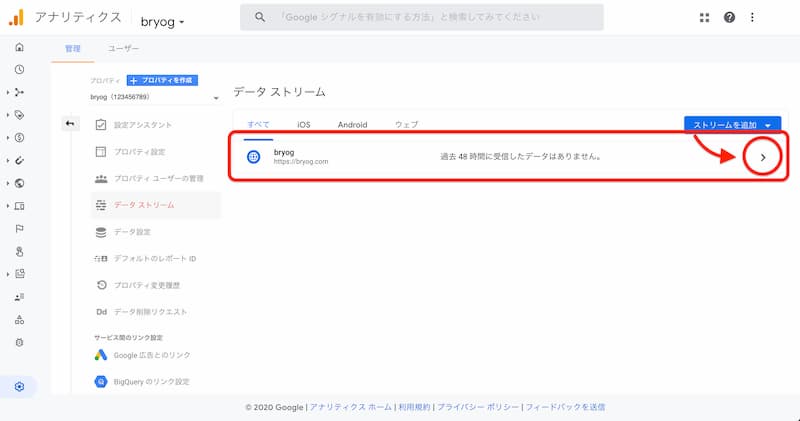Open the apps grid icon in header

pos(704,17)
